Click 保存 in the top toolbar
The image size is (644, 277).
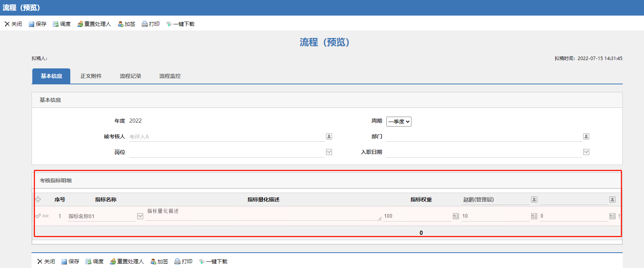(38, 24)
